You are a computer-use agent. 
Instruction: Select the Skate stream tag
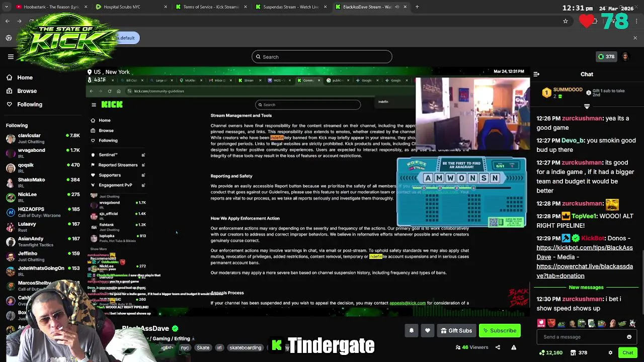(203, 347)
